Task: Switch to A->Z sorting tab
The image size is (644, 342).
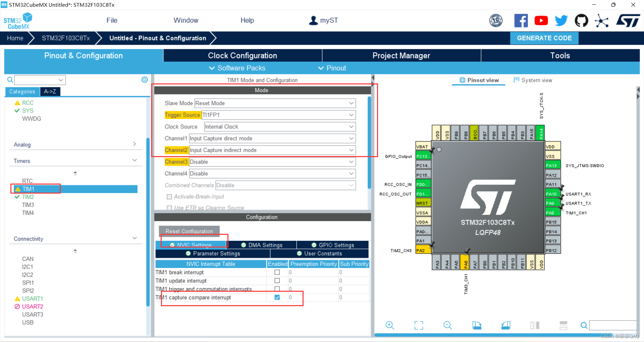Action: (x=50, y=91)
